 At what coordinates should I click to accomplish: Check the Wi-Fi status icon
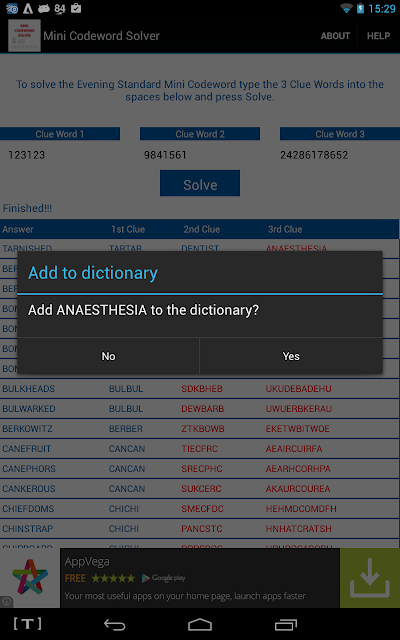pyautogui.click(x=346, y=8)
